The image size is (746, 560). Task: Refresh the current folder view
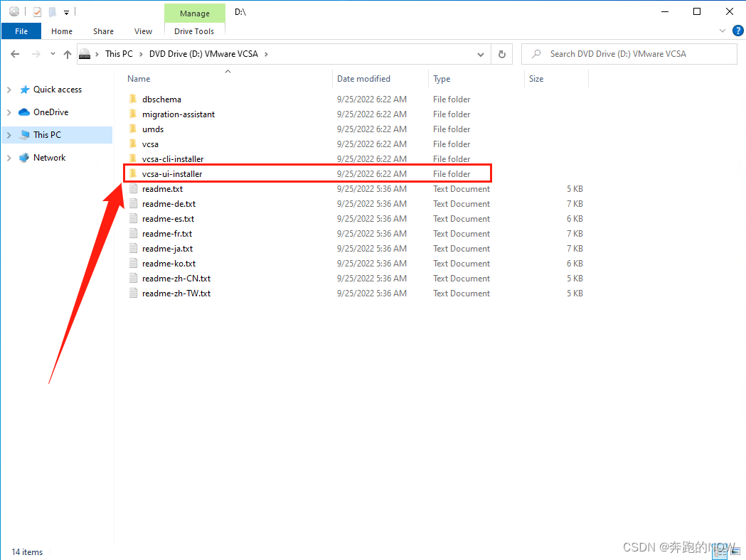(x=502, y=54)
